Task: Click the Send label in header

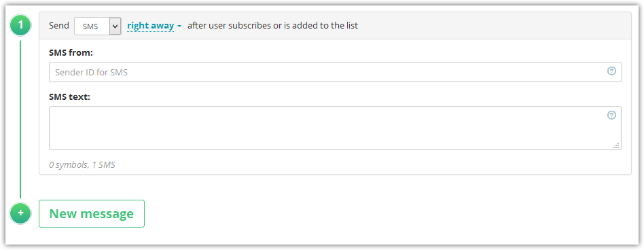Action: [59, 25]
